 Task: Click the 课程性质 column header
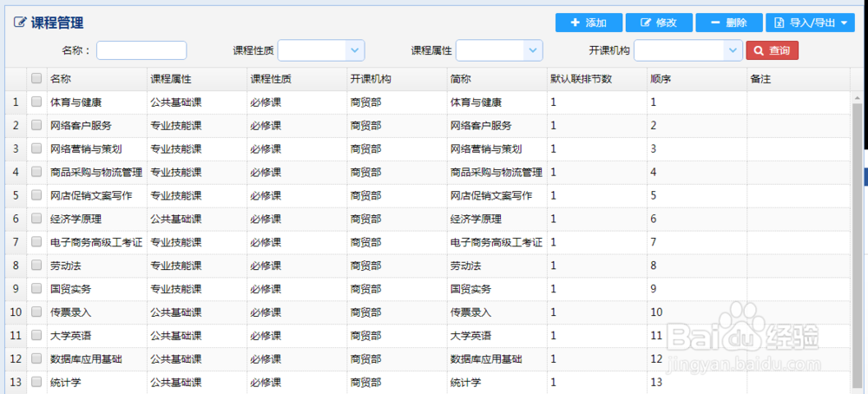tap(297, 79)
